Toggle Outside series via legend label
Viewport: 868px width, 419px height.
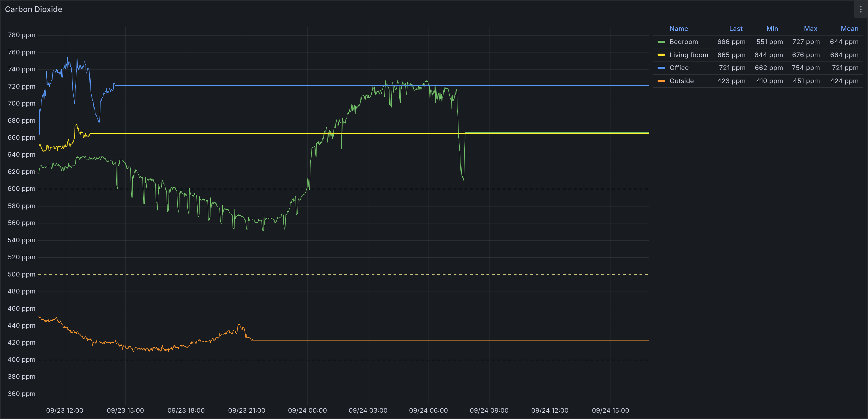681,81
